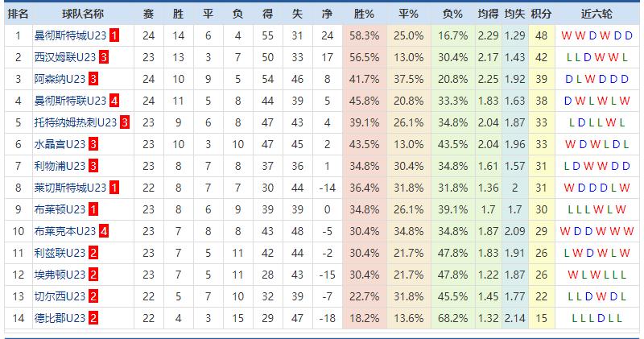Click the 68.2% loss-rate cell
The width and height of the screenshot is (644, 339).
pyautogui.click(x=453, y=318)
